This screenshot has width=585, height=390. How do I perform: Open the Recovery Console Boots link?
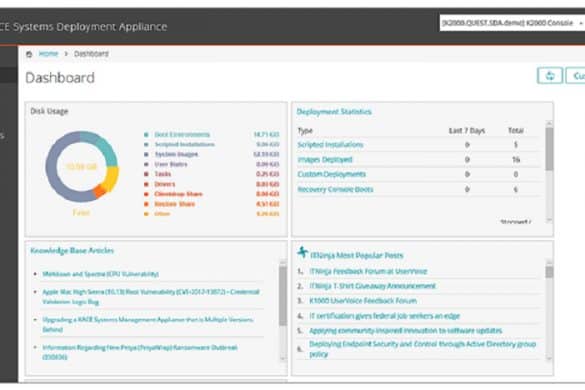point(335,189)
